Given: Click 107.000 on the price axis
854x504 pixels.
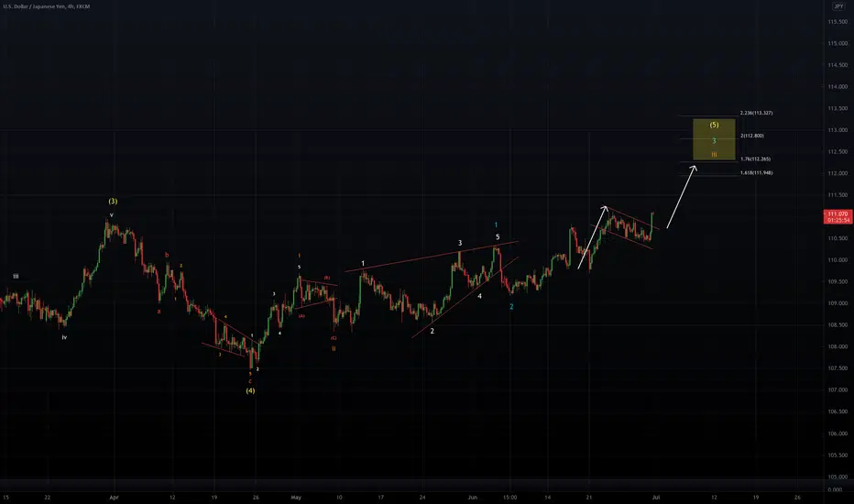Looking at the screenshot, I should 838,390.
